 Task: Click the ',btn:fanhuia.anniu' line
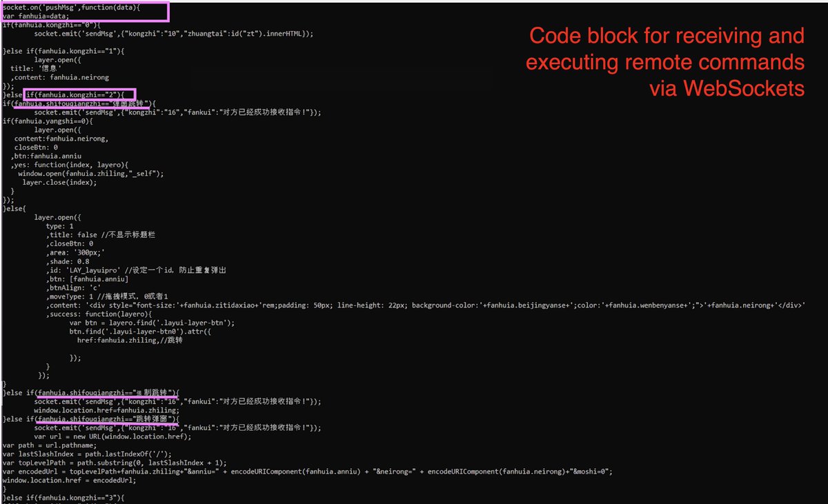[46, 156]
